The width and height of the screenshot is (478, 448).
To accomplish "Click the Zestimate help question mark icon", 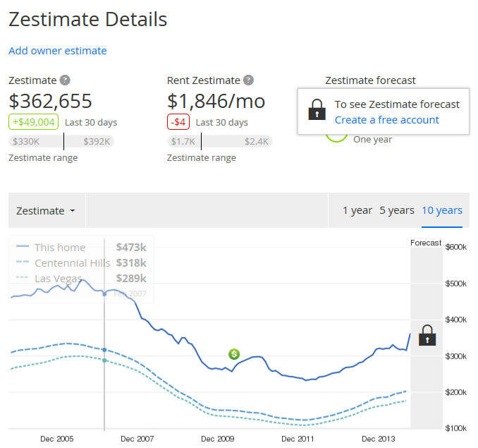I will [65, 80].
